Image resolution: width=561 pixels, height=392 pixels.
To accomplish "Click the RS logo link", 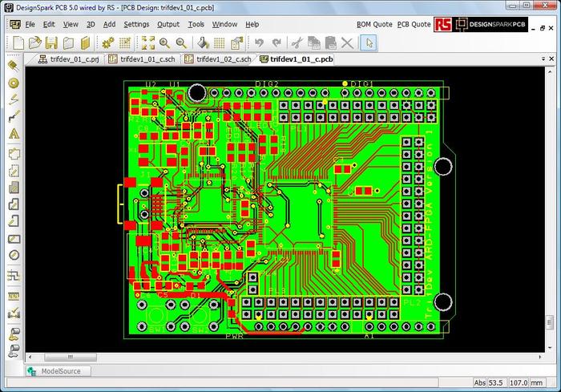I will (x=442, y=24).
